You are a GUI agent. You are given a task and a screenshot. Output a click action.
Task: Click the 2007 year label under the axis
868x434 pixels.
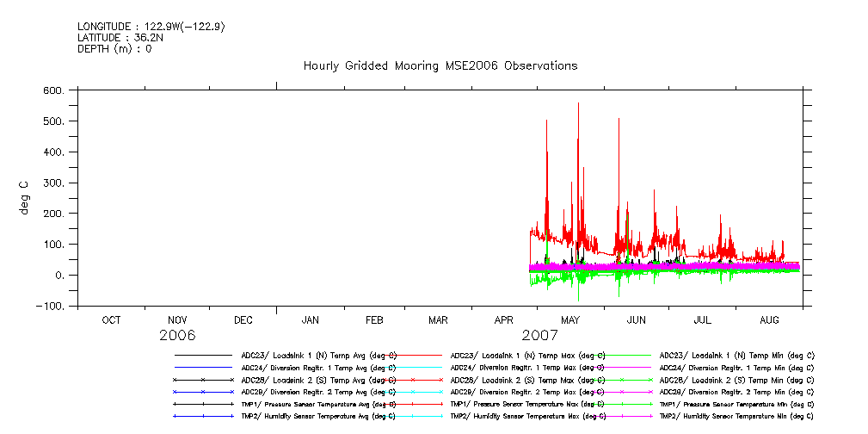(539, 335)
